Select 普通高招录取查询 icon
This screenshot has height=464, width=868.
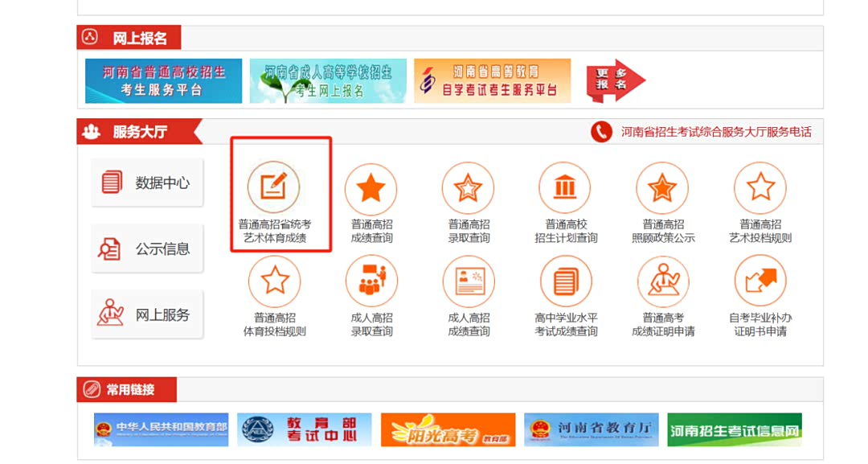pyautogui.click(x=469, y=188)
